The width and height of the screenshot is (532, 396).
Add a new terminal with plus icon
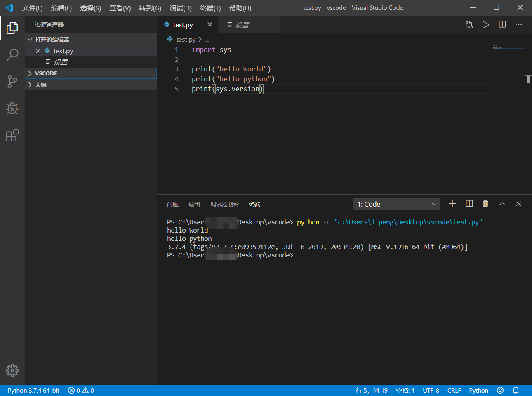coord(452,204)
